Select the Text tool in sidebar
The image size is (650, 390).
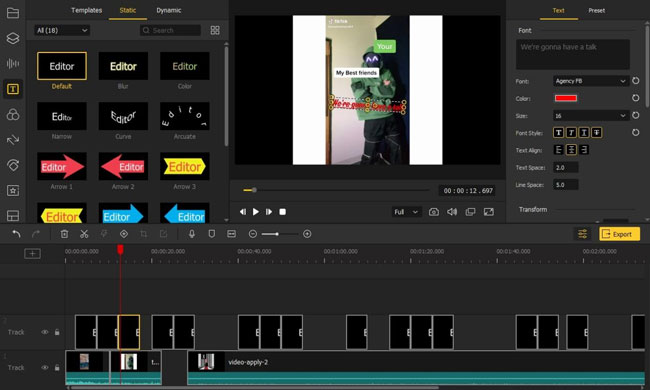point(13,89)
